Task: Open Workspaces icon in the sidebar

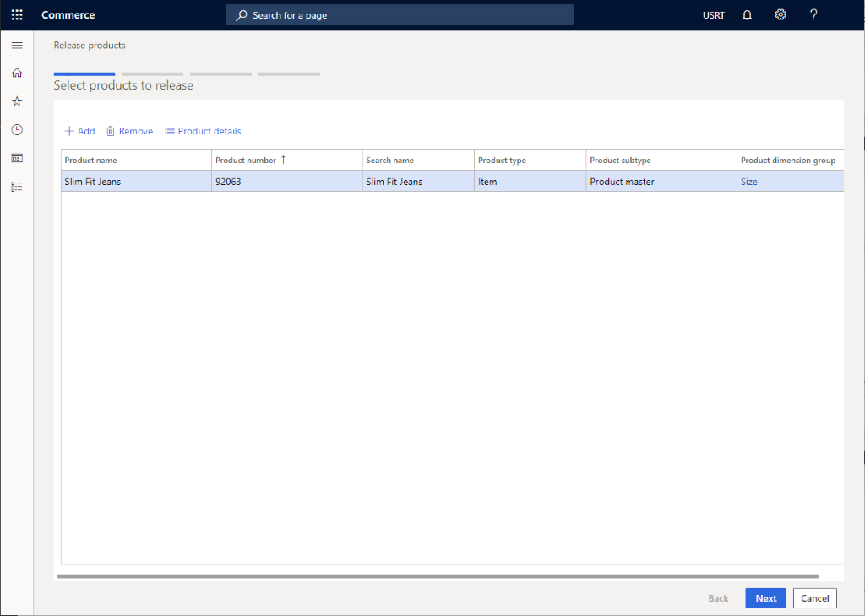Action: coord(16,158)
